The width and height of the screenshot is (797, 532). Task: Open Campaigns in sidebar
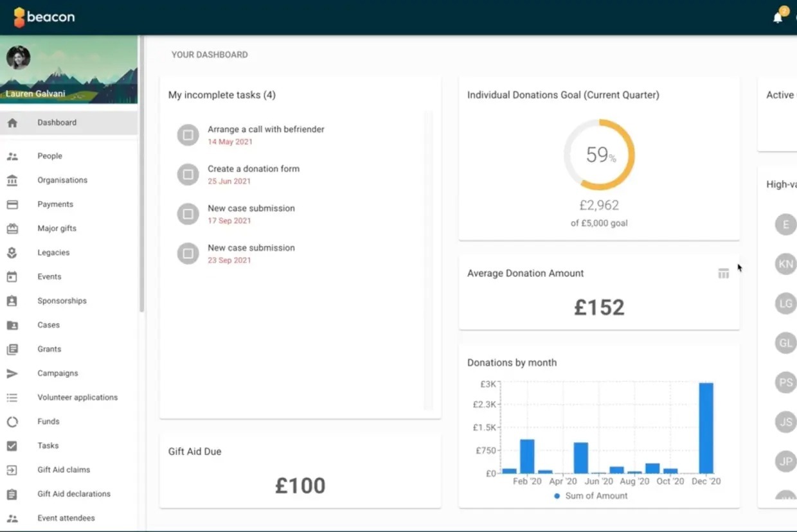[x=58, y=373]
